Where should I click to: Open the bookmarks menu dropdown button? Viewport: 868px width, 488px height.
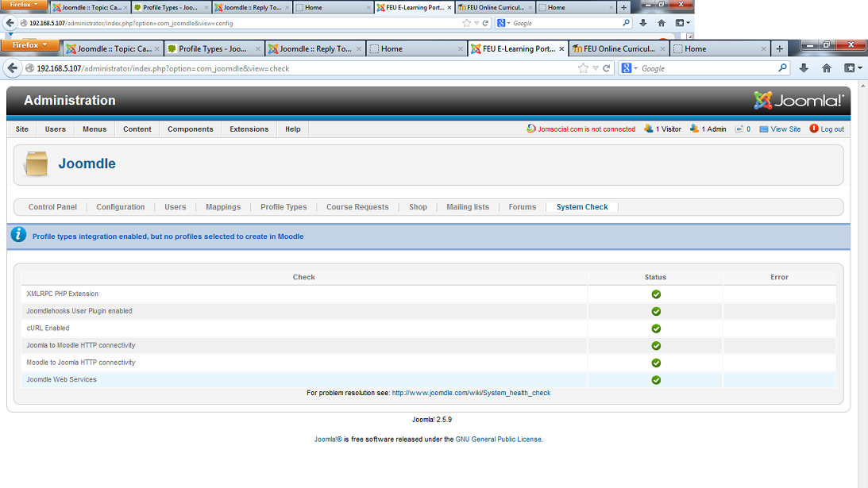pos(854,68)
